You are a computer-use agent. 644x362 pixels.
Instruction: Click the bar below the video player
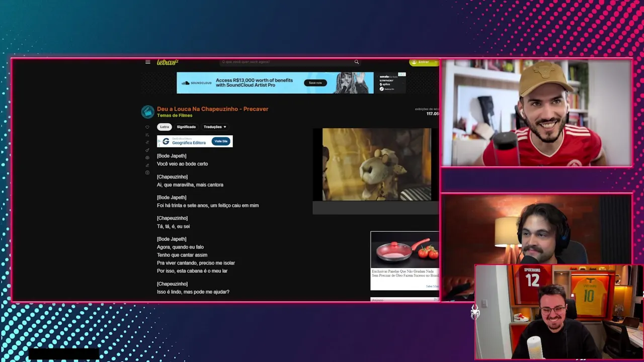tap(376, 208)
